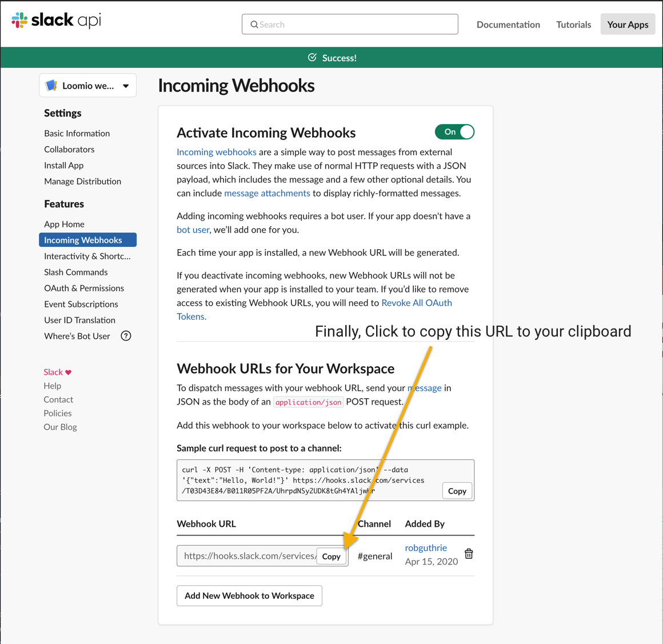Click the Webhook URL column header
663x644 pixels.
tap(206, 524)
